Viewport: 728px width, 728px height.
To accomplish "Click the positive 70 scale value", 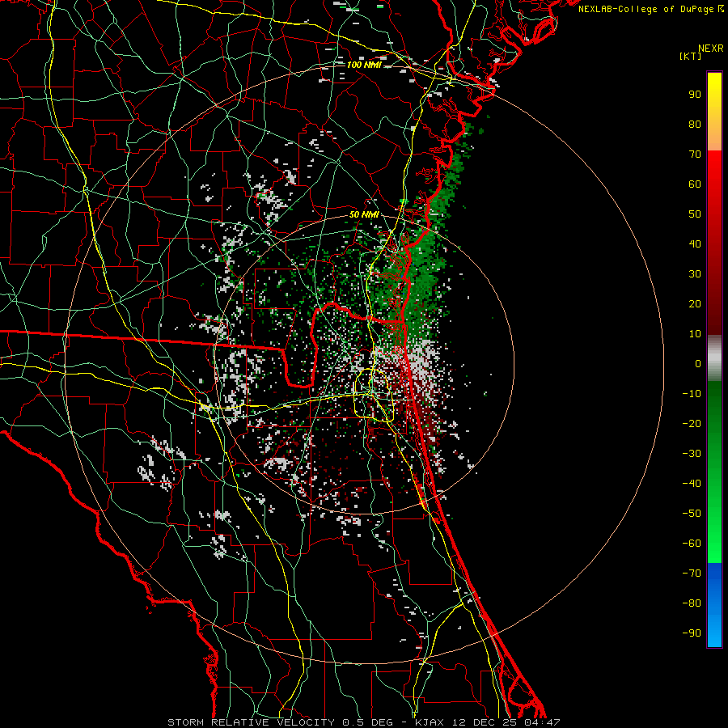I will [x=695, y=154].
